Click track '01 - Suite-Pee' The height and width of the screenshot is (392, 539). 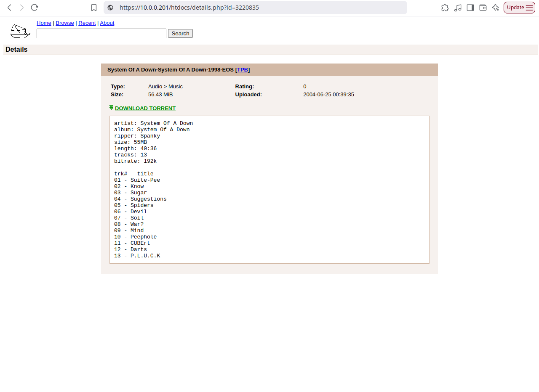(137, 180)
